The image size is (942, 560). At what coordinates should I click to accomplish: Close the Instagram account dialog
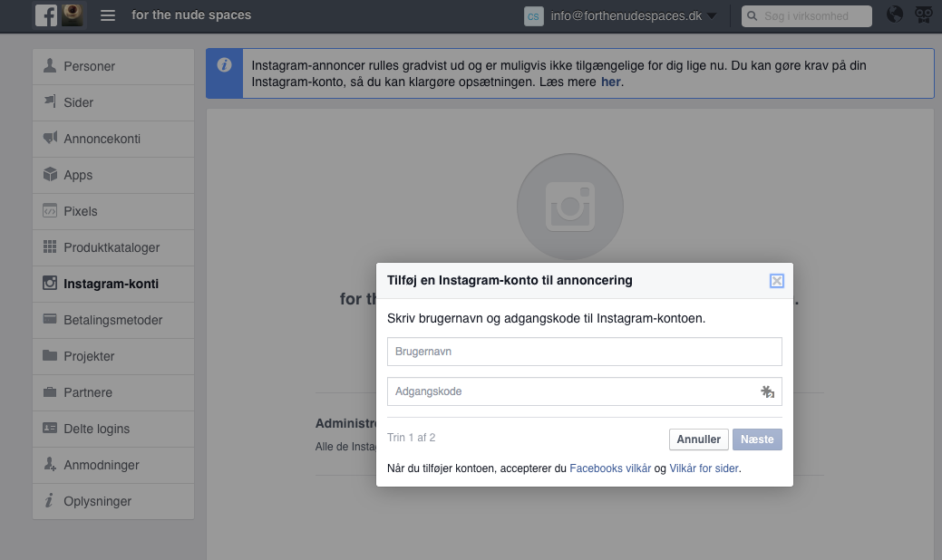776,281
